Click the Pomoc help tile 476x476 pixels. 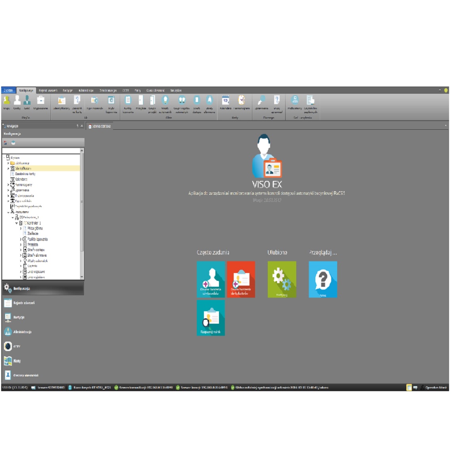pos(323,279)
